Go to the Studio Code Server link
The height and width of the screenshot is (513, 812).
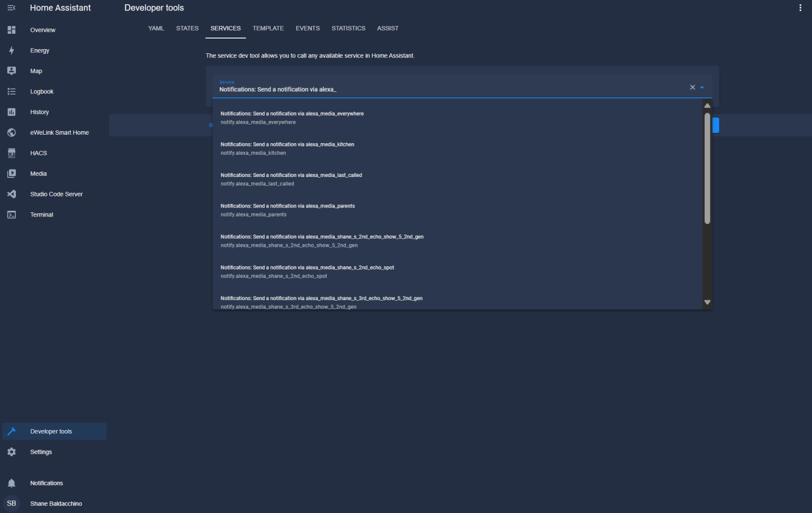(57, 194)
